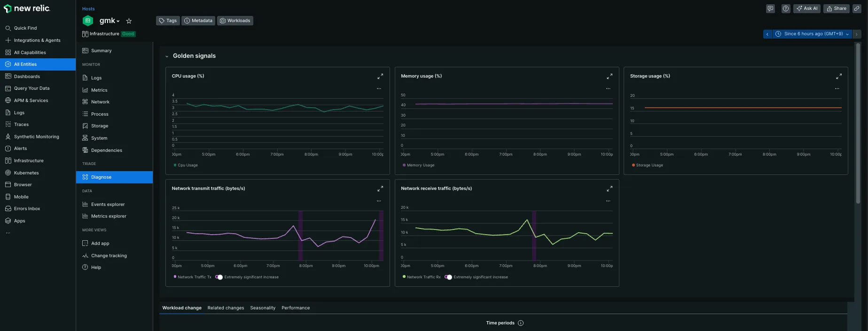The width and height of the screenshot is (868, 331).
Task: Click the Share button
Action: [836, 8]
